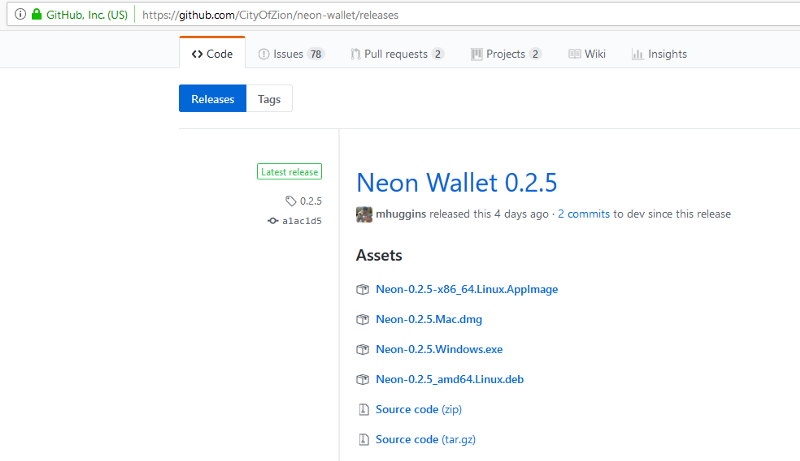Download Neon-0.2.5-x86_64.Linux.AppImage
The height and width of the screenshot is (461, 800).
[x=467, y=289]
